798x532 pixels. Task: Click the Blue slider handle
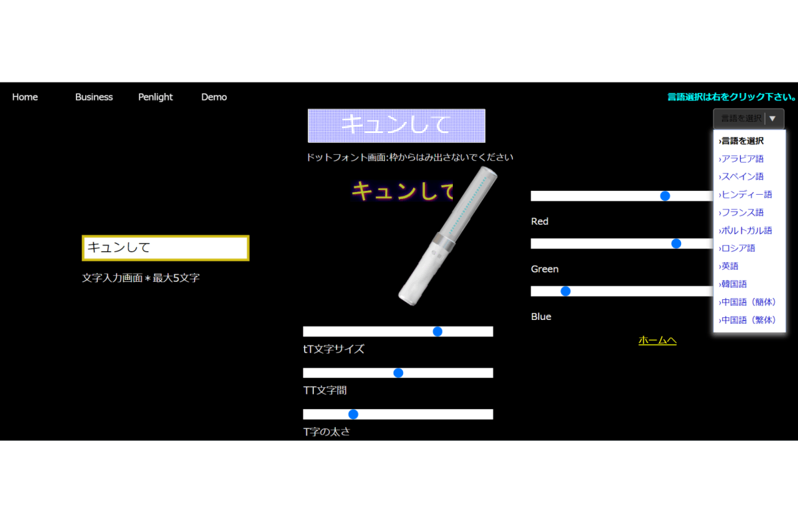[x=566, y=291]
